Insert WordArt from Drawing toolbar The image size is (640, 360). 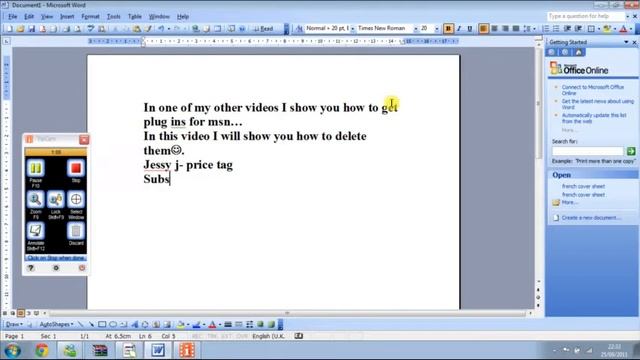point(134,324)
